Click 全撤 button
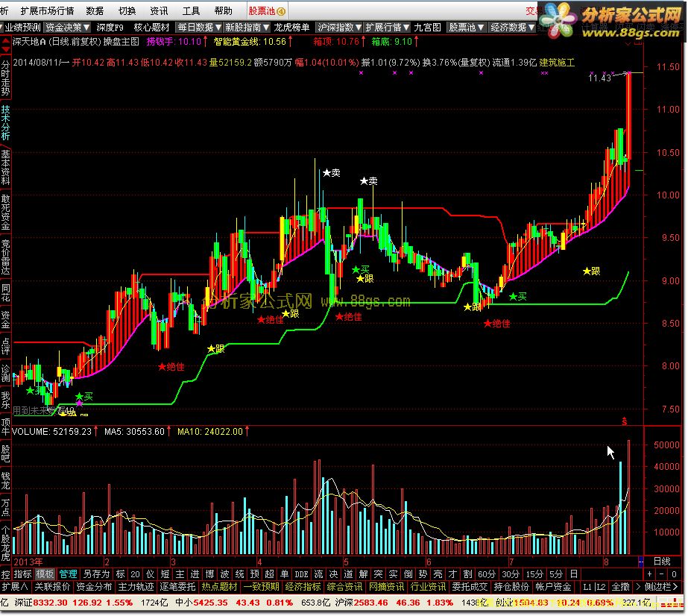Viewport: 688px width, 616px height. coord(620,587)
